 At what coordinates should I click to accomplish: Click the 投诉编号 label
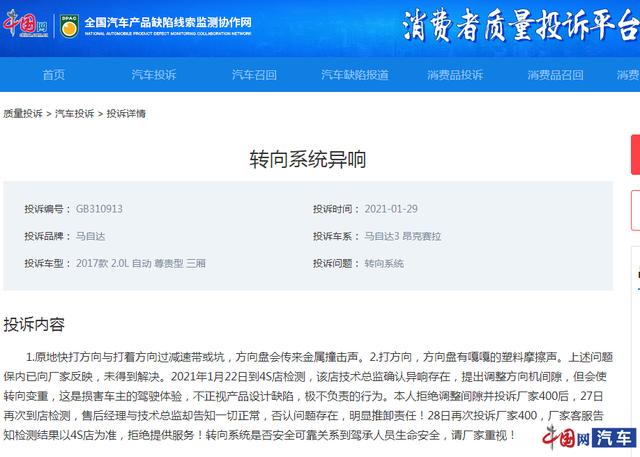(48, 209)
